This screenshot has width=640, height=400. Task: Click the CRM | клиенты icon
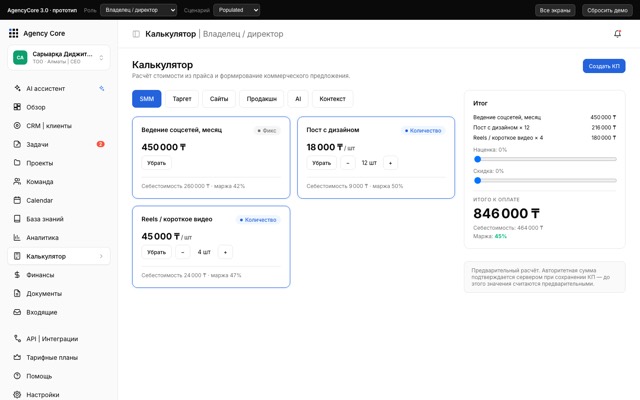tap(17, 126)
